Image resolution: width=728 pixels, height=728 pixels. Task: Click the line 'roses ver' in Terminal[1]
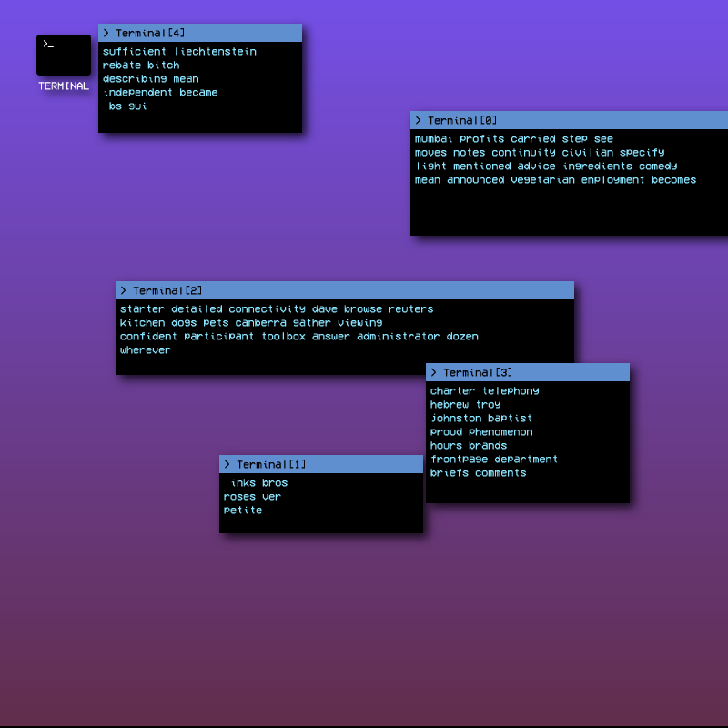[252, 497]
